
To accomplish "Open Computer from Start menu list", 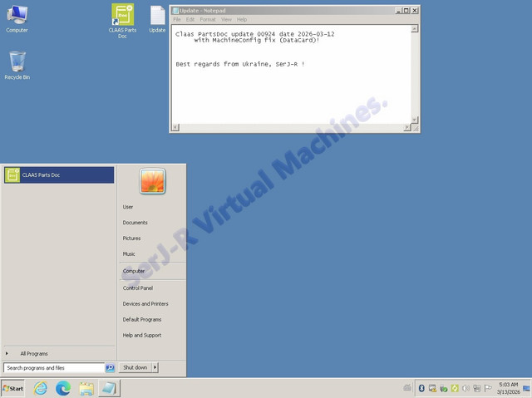I will [134, 271].
